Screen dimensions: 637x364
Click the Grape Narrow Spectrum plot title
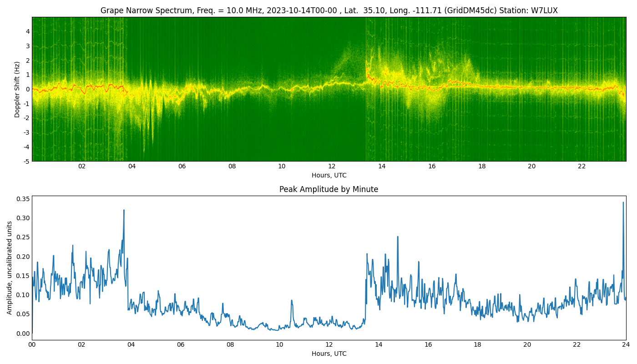tap(329, 10)
